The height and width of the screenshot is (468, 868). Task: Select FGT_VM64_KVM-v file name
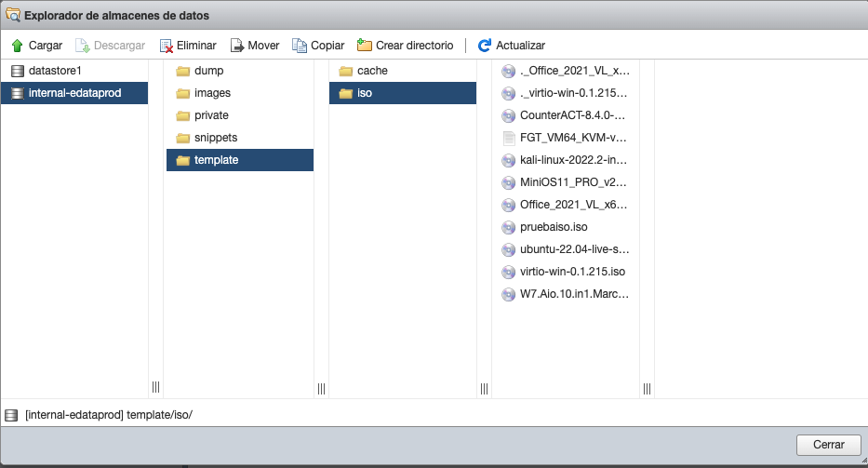click(573, 138)
